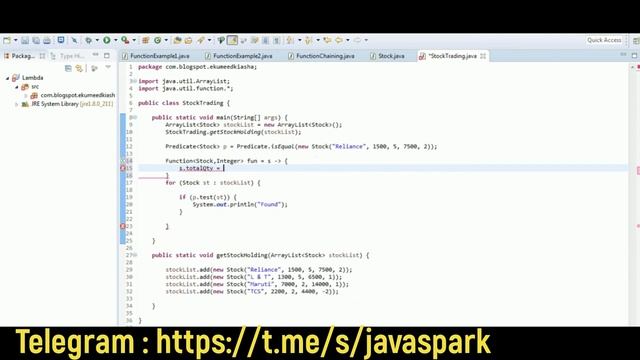The height and width of the screenshot is (360, 640).
Task: Open the Back history dropdown arrow
Action: (x=348, y=40)
